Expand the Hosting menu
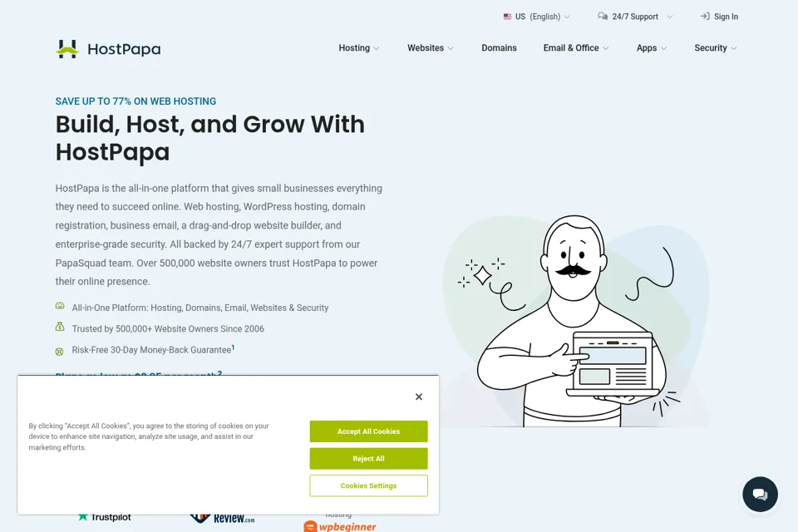The image size is (798, 532). pos(359,48)
